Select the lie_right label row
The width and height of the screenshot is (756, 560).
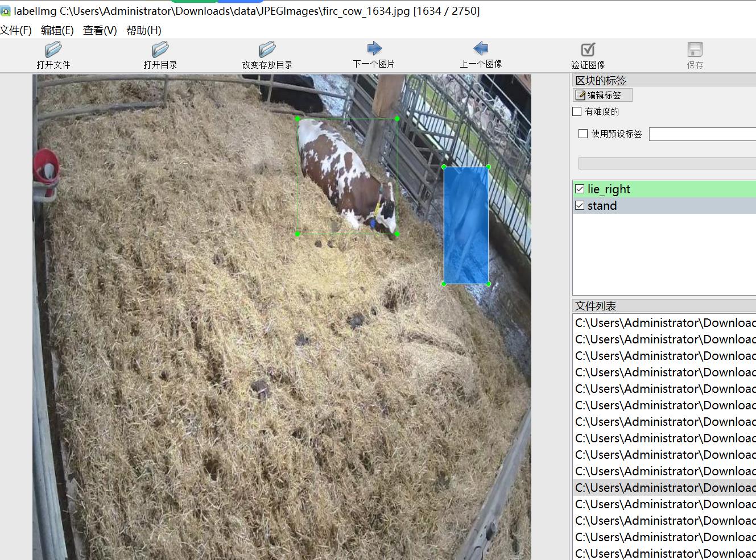click(x=664, y=189)
